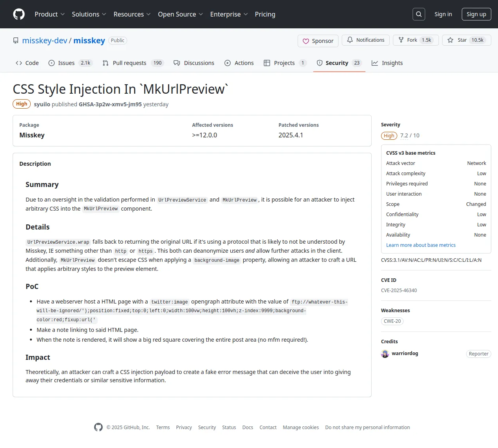Click the 7.2 severity score
This screenshot has width=498, height=448.
click(x=404, y=135)
